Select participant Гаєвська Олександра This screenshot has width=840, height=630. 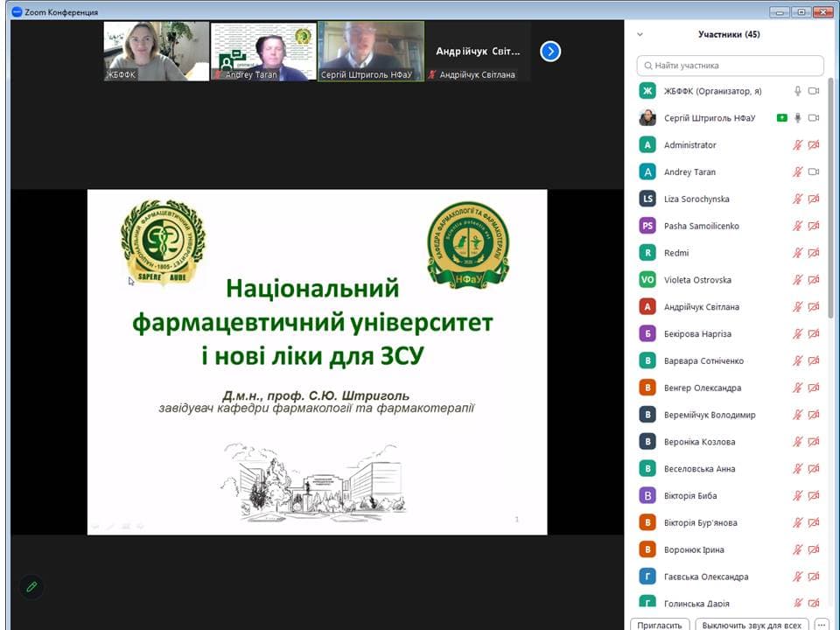pyautogui.click(x=730, y=577)
